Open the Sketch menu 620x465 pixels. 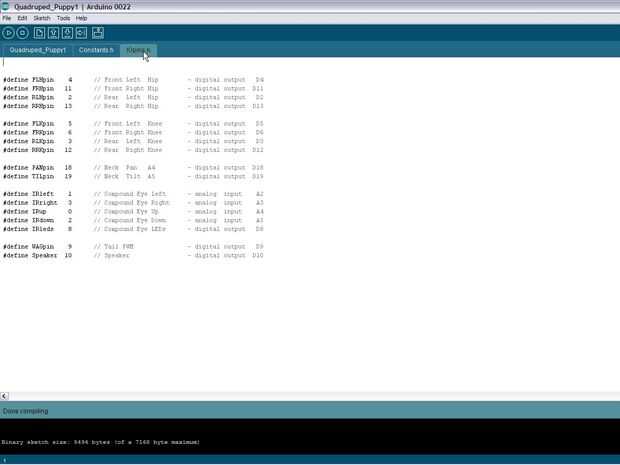[x=42, y=18]
